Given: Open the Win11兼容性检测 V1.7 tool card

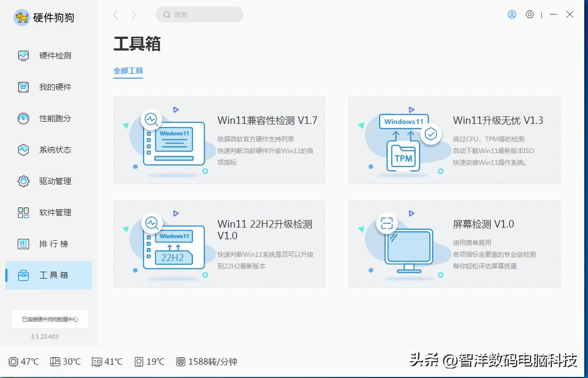Looking at the screenshot, I should pyautogui.click(x=218, y=139).
